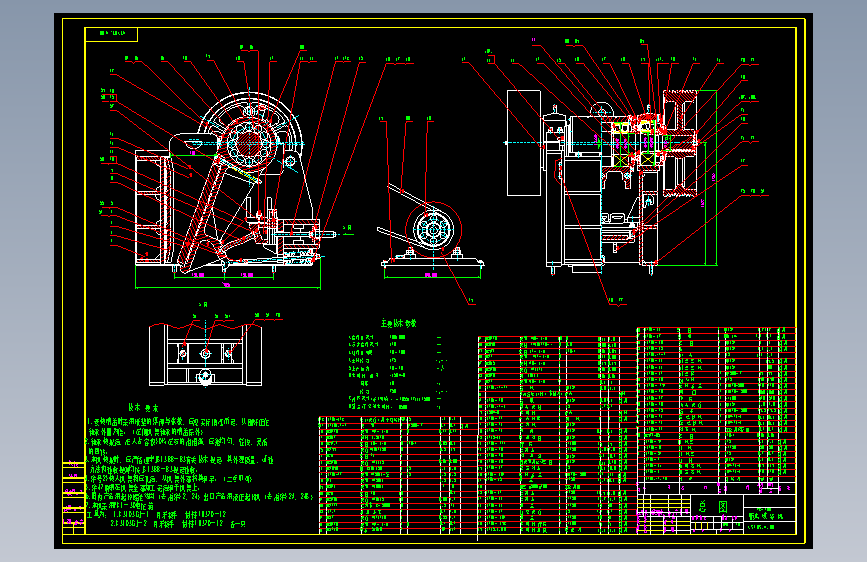Click the small detail view at lower left
The image size is (867, 562).
coord(205,354)
